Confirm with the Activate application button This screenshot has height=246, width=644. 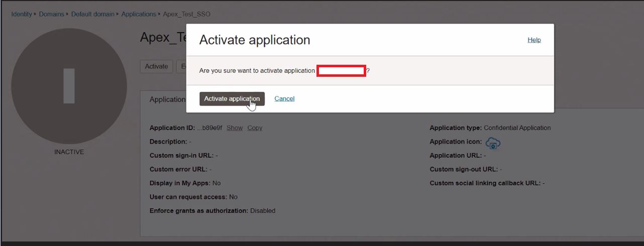click(232, 99)
